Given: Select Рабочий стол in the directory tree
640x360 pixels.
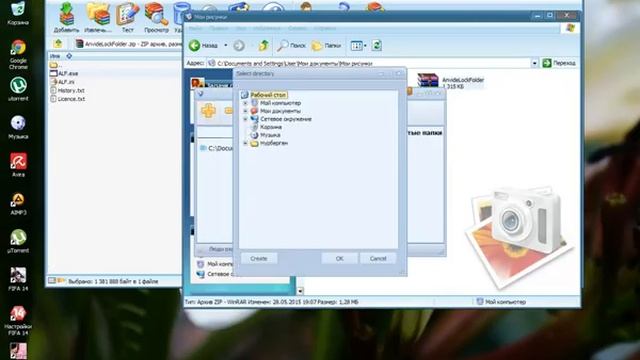Looking at the screenshot, I should tap(268, 95).
